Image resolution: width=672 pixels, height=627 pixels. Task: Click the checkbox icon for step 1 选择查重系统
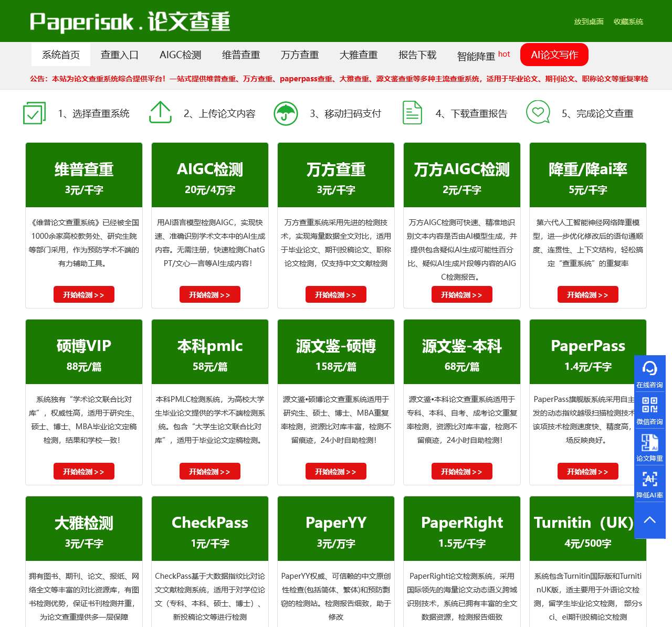coord(34,113)
